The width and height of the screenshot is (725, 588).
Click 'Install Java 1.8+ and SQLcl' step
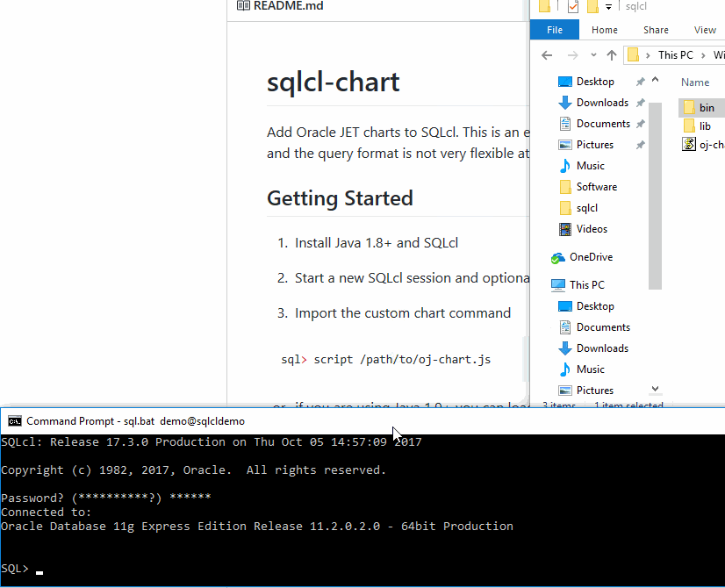(x=377, y=243)
